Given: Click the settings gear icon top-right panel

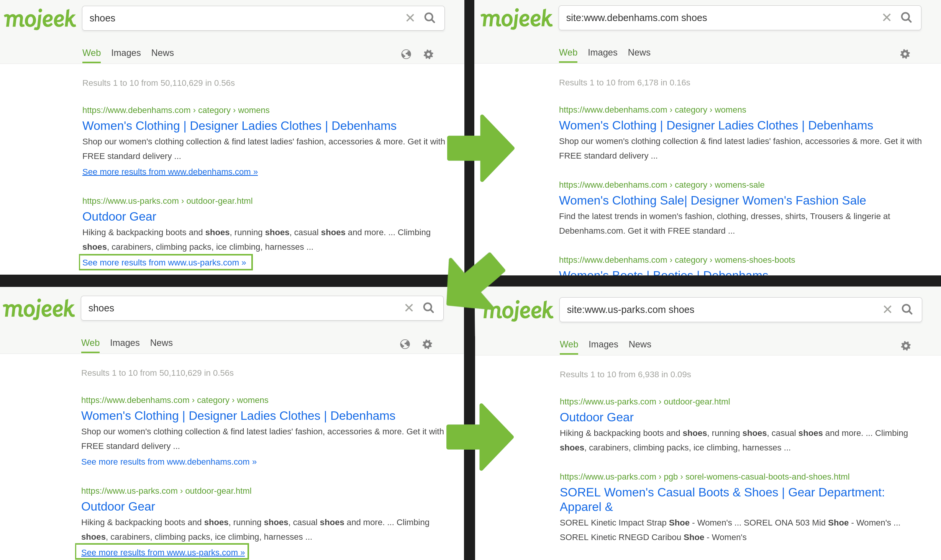Looking at the screenshot, I should (905, 53).
